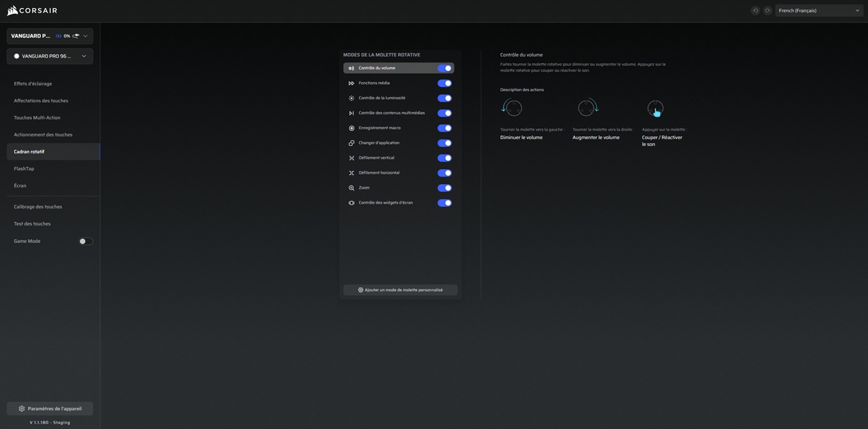This screenshot has width=868, height=429.
Task: Disable the Contrôle du volume toggle
Action: [444, 69]
